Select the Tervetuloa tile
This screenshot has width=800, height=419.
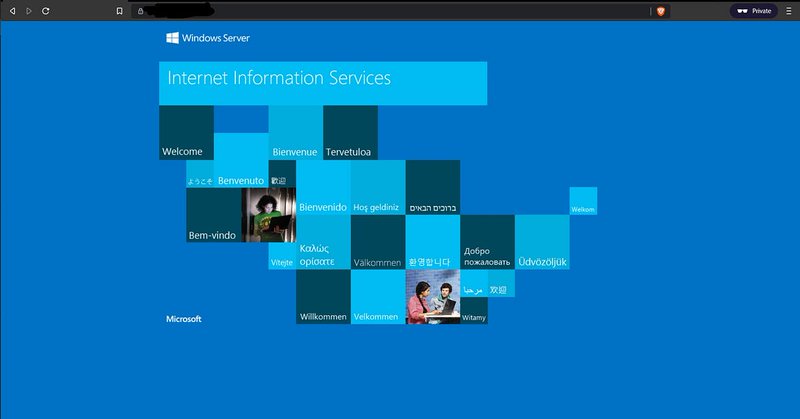click(351, 133)
